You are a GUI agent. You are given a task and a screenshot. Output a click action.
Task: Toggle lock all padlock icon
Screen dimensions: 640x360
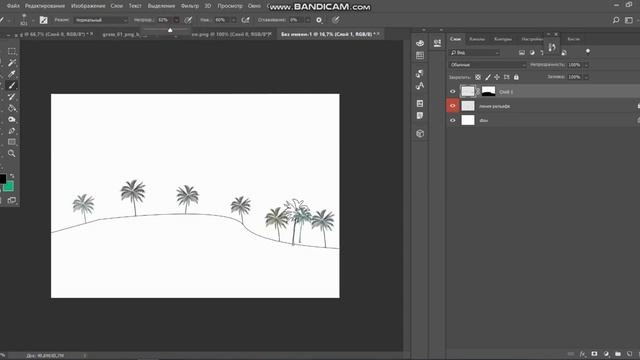[x=516, y=77]
